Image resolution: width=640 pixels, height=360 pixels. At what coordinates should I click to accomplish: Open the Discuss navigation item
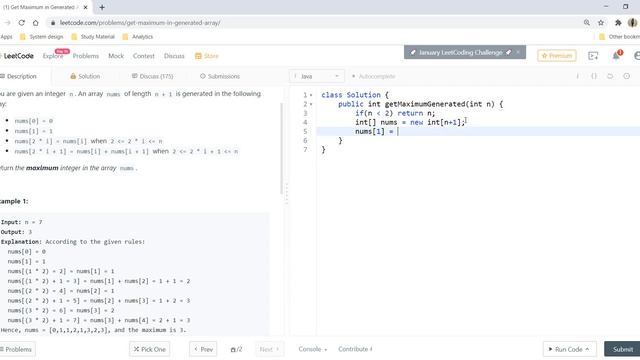tap(174, 56)
